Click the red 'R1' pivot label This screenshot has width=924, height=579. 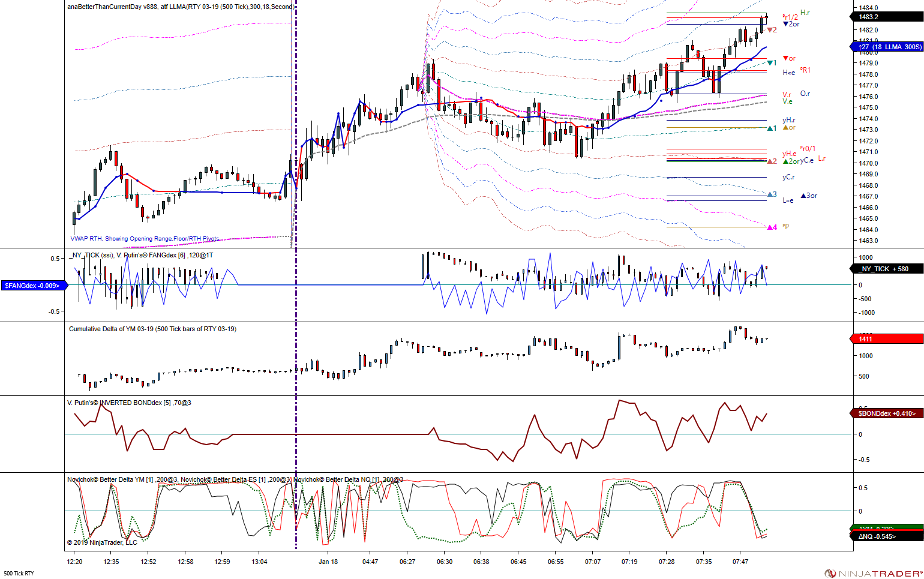805,70
